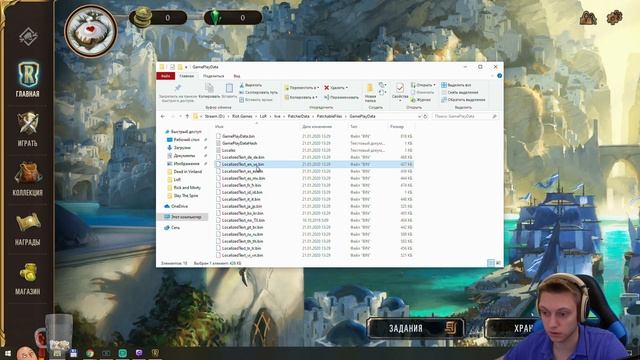Click the GamePlayData search box
This screenshot has width=640, height=360.
tap(465, 116)
